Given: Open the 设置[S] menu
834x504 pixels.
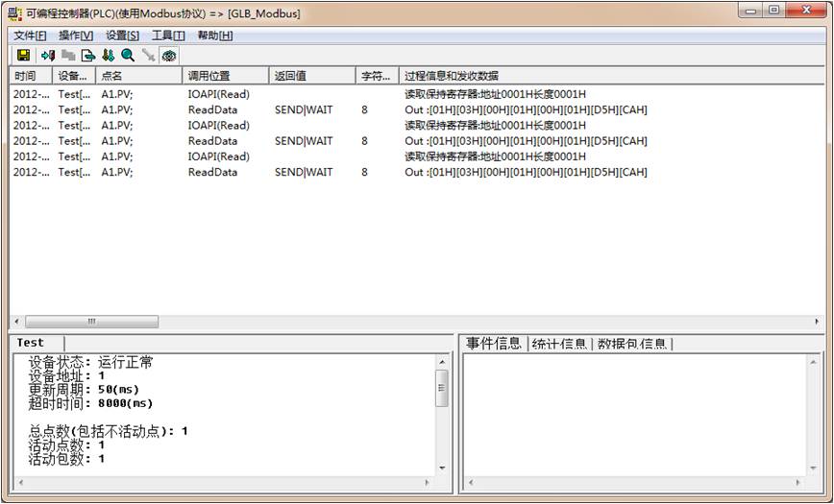Looking at the screenshot, I should coord(122,36).
